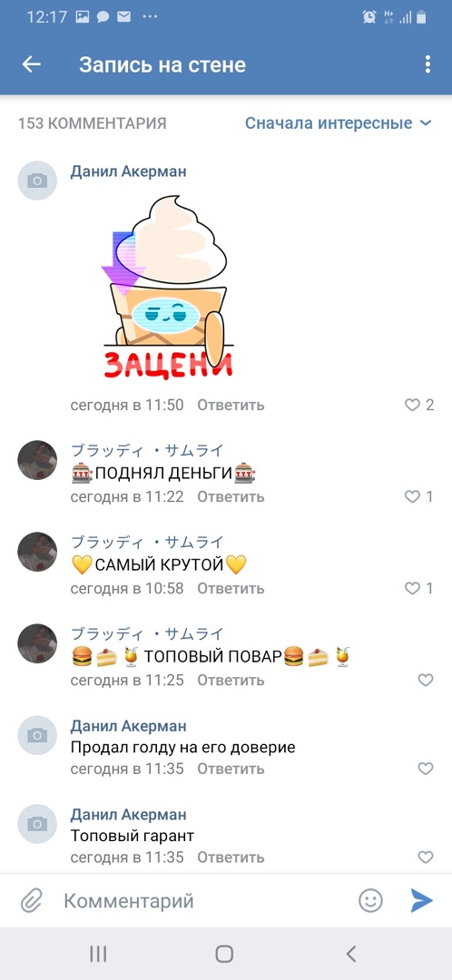This screenshot has height=980, width=452.
Task: Tap Android recent apps button
Action: click(98, 954)
